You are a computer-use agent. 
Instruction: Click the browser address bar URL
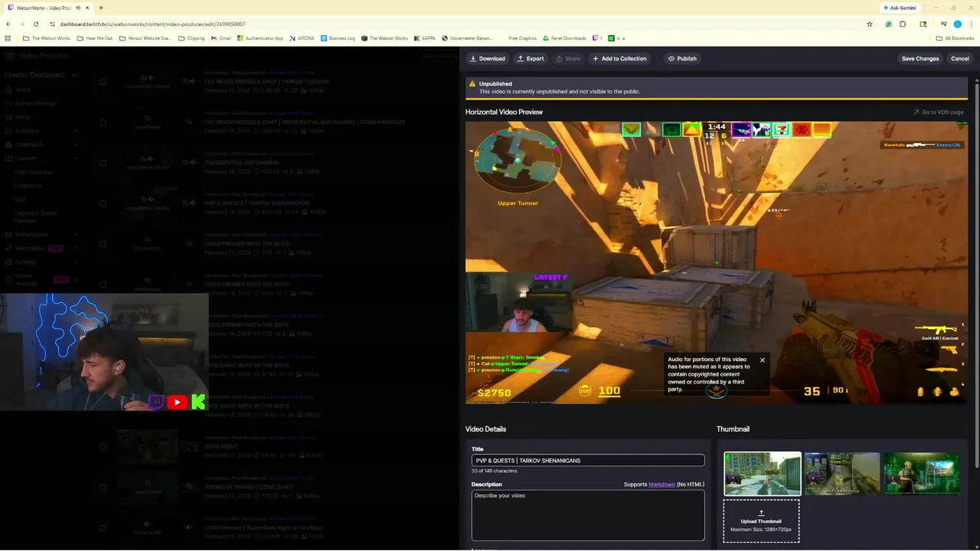[x=152, y=24]
